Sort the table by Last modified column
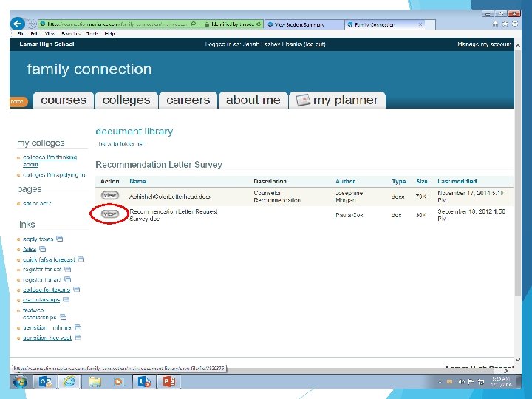Screen dimensions: 532x399 pyautogui.click(x=457, y=181)
